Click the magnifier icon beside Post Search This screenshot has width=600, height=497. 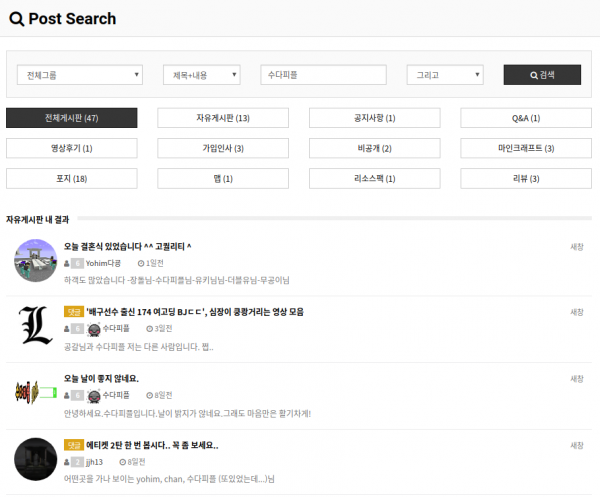pos(16,19)
